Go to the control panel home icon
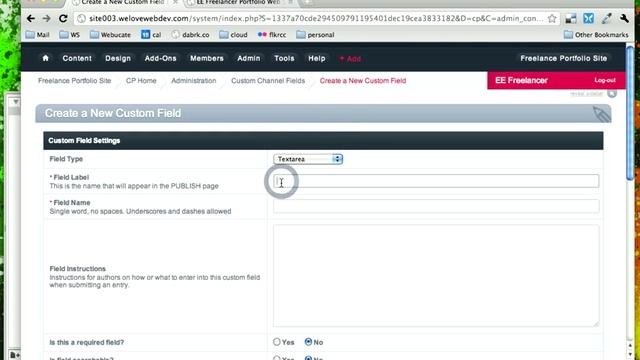Image resolution: width=640 pixels, height=360 pixels. tap(45, 58)
